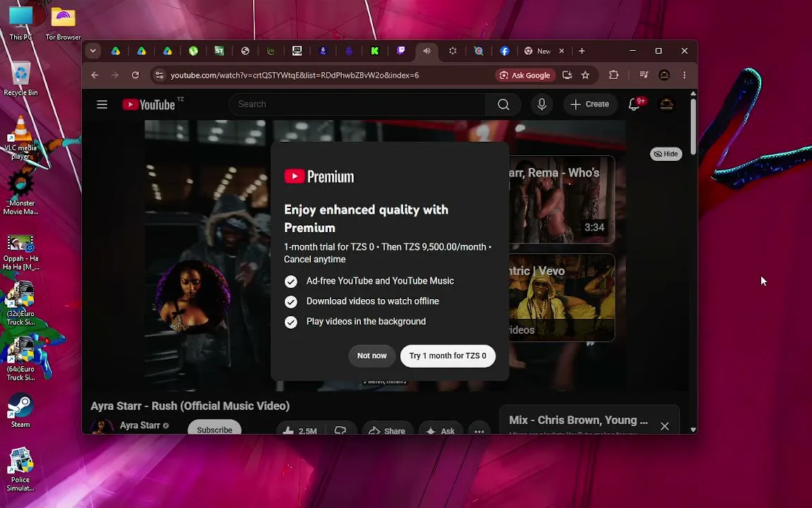
Task: Click Try 1 month for TZS 0
Action: 448,356
